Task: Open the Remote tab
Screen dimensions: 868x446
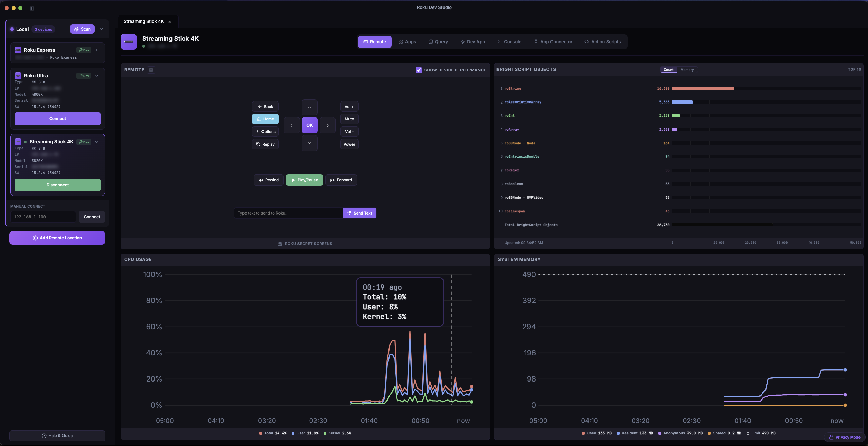Action: click(375, 42)
